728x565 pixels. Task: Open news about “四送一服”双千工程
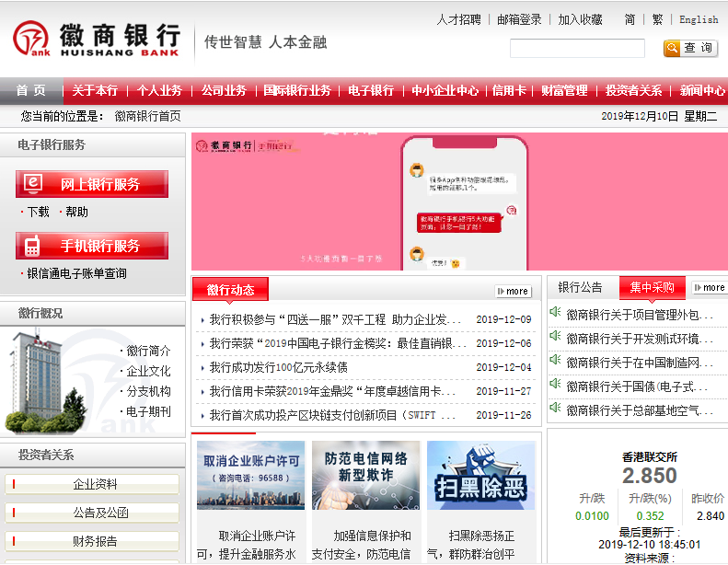pyautogui.click(x=334, y=319)
